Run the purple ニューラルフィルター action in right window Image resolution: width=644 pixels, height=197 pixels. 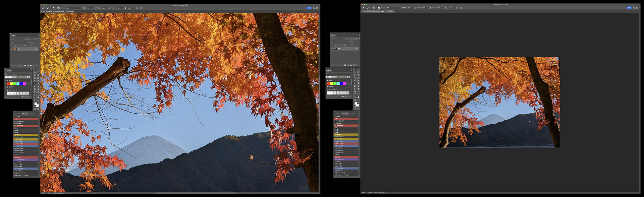click(x=346, y=159)
